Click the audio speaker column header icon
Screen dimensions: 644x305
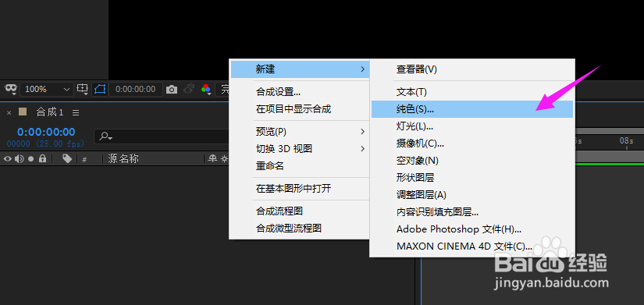coord(20,159)
